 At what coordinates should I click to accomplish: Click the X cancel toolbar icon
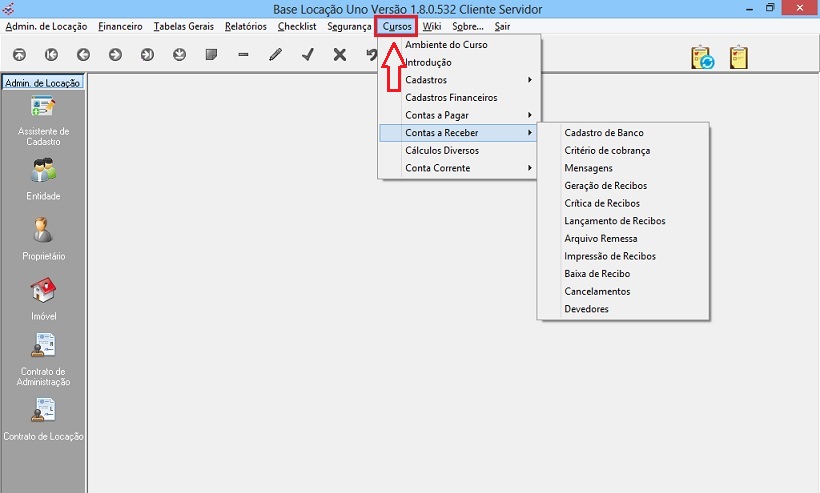coord(339,55)
